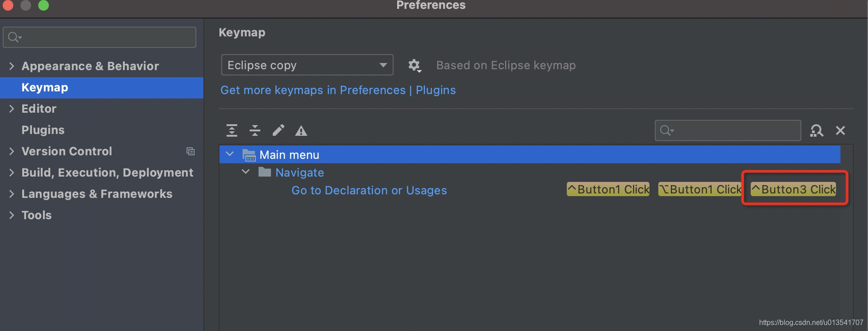Screen dimensions: 868x331
Task: Select Go to Declaration or Usages action
Action: tap(369, 190)
